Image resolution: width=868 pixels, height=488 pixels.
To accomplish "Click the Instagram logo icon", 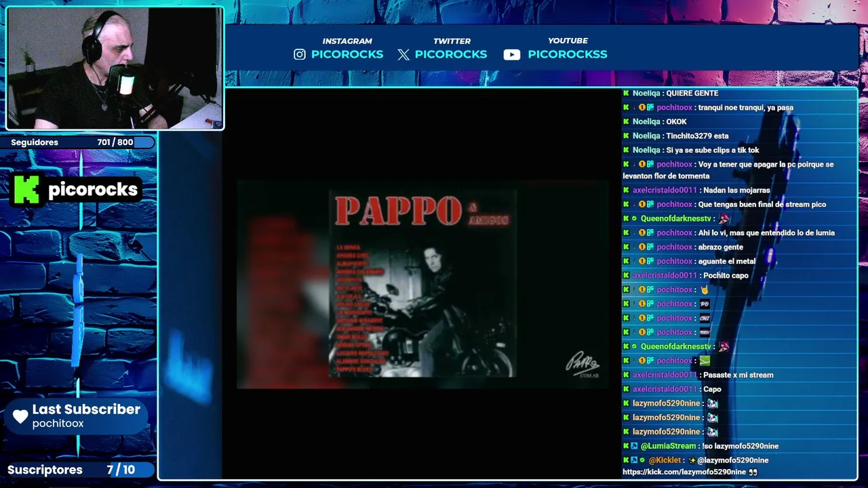I will tap(300, 54).
